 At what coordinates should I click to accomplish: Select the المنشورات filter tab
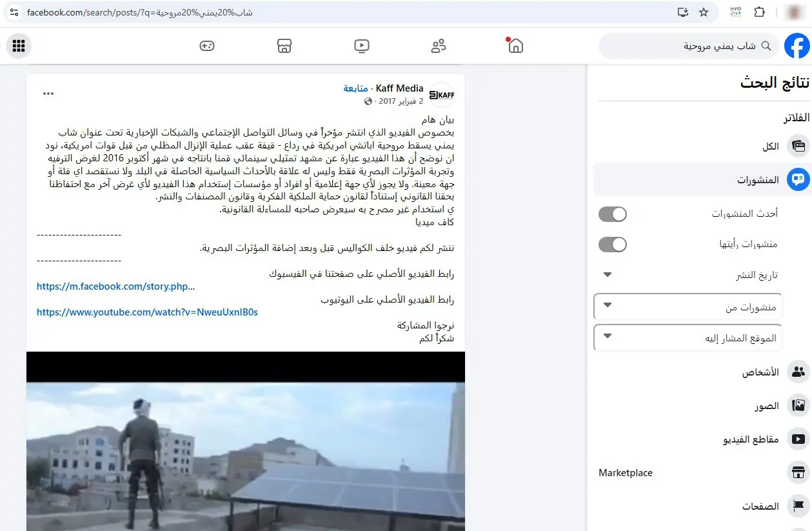(702, 180)
